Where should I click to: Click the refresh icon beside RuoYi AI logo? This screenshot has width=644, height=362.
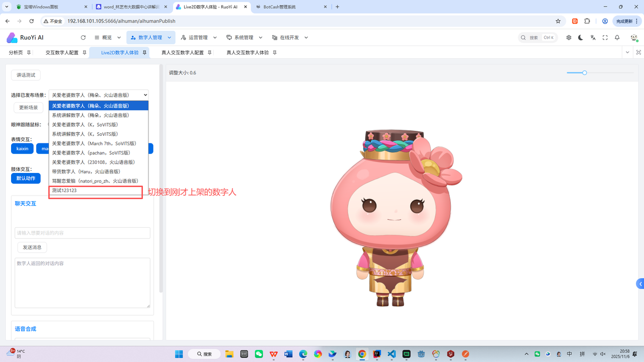tap(83, 38)
